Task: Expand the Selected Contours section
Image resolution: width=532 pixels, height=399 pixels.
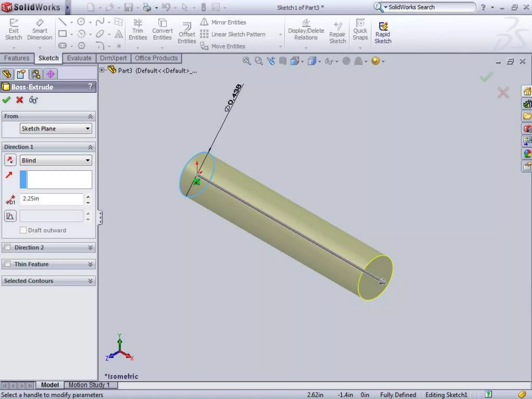Action: click(90, 281)
